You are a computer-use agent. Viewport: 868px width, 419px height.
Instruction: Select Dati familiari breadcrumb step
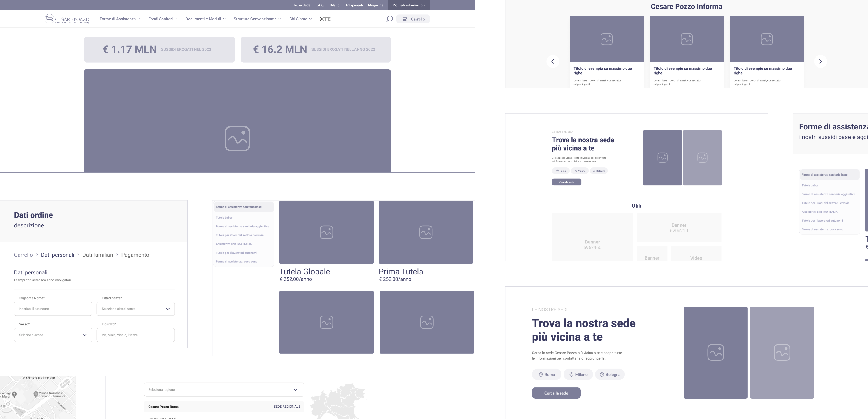98,255
